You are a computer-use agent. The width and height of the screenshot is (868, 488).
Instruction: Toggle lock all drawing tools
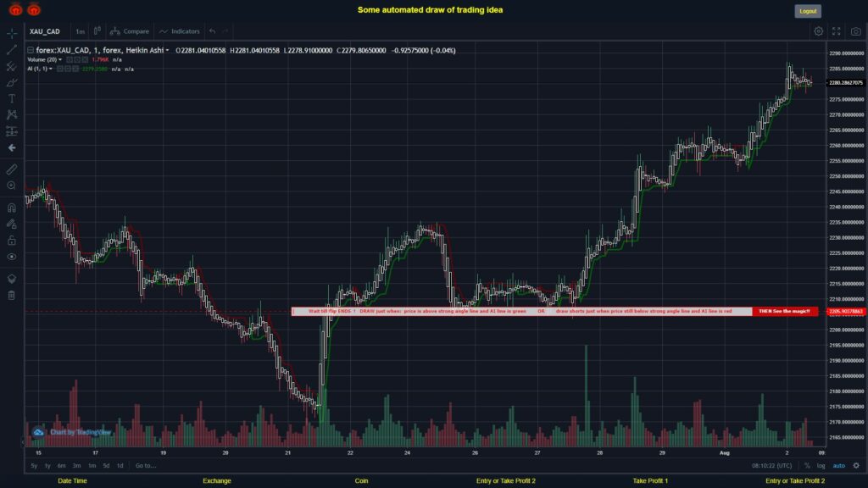tap(12, 240)
